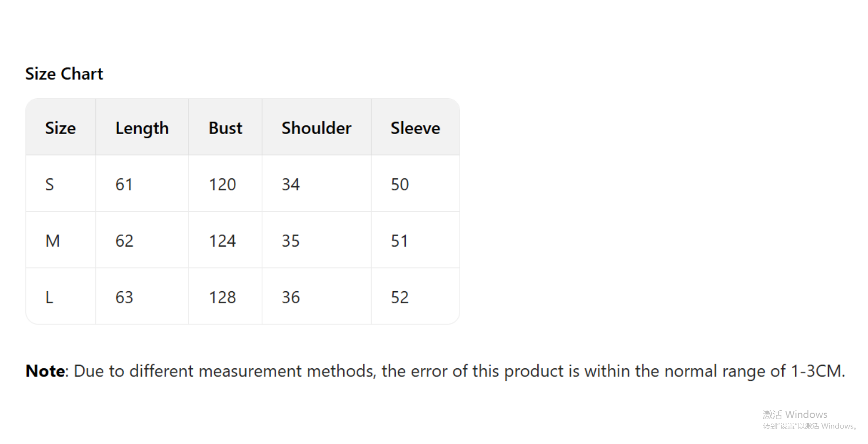Select the Shoulder column header

pos(316,128)
